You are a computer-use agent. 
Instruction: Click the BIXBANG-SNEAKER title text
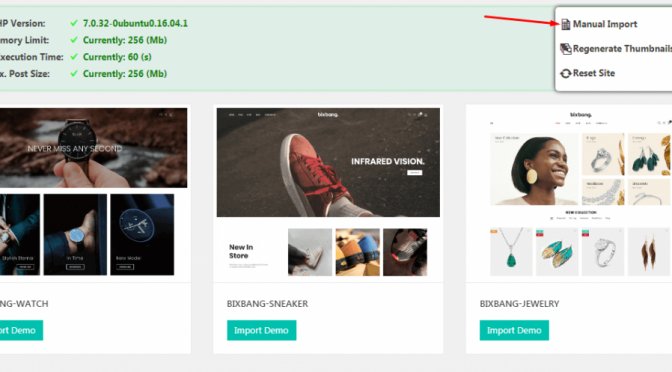267,304
